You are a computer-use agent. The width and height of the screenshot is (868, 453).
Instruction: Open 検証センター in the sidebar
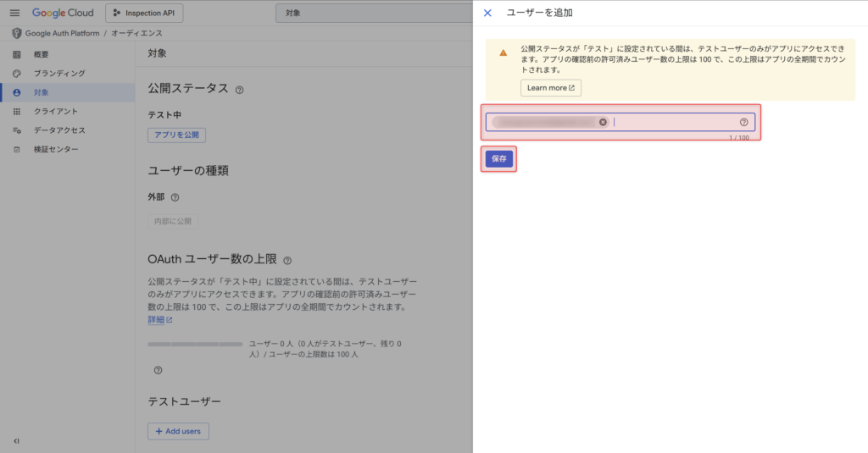[x=56, y=150]
